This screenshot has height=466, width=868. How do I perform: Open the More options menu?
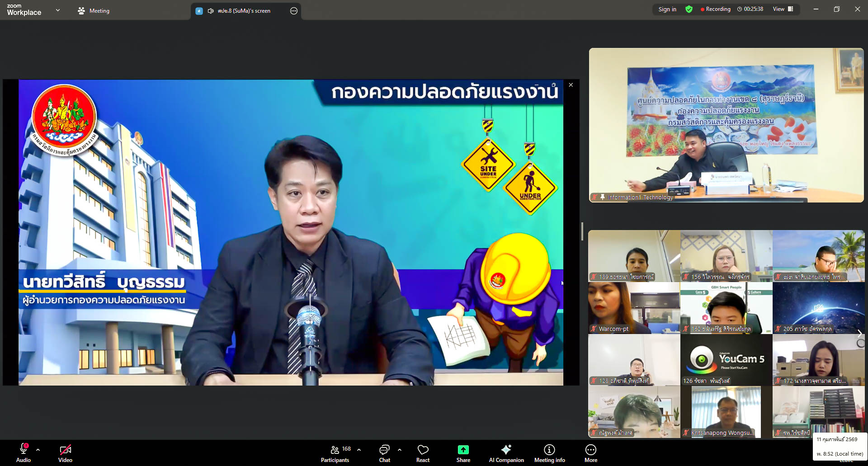tap(590, 453)
